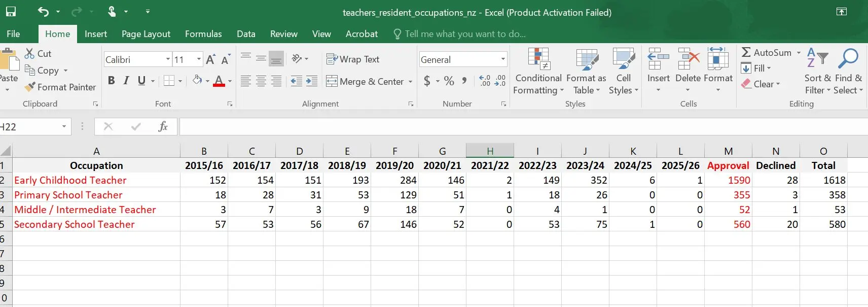Open Conditional Formatting menu
This screenshot has height=307, width=868.
pyautogui.click(x=538, y=71)
